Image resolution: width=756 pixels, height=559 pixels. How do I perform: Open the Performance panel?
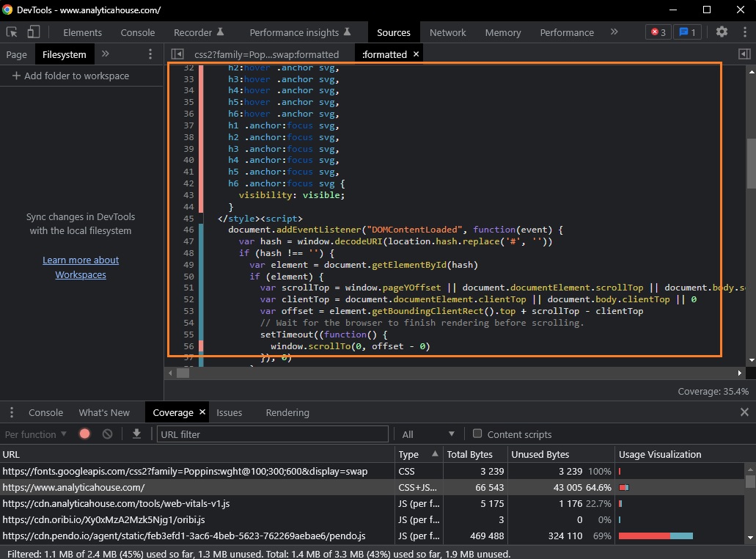pyautogui.click(x=567, y=32)
